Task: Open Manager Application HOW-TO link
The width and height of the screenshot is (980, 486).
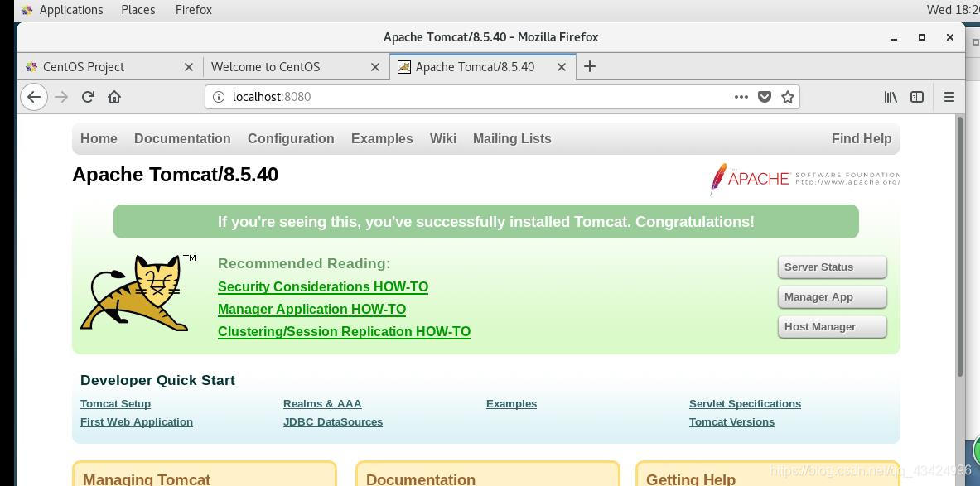Action: click(311, 309)
